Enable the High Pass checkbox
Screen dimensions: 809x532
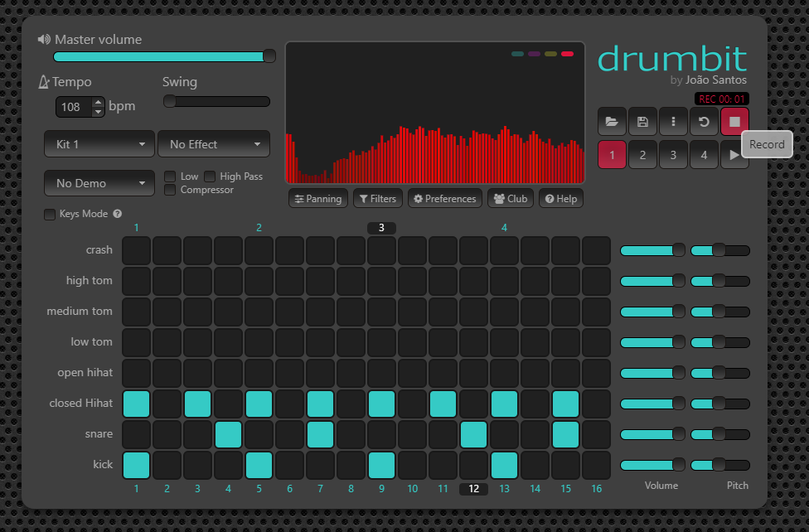click(210, 177)
